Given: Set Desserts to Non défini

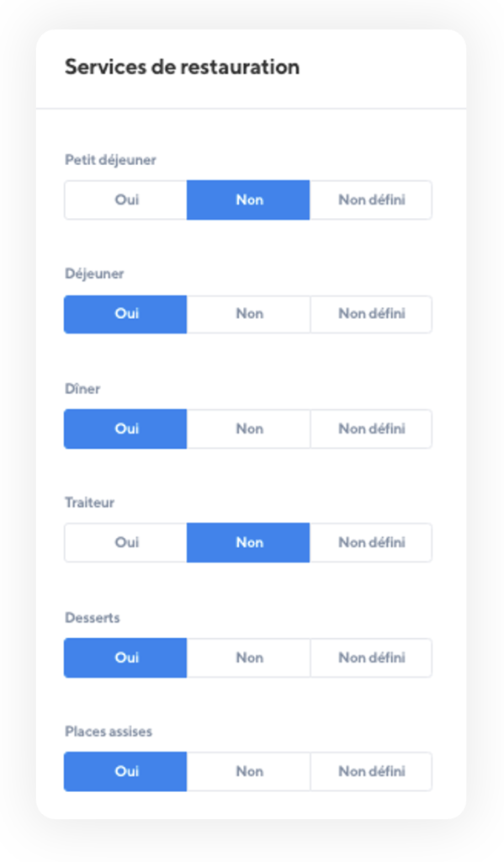Looking at the screenshot, I should pos(371,658).
